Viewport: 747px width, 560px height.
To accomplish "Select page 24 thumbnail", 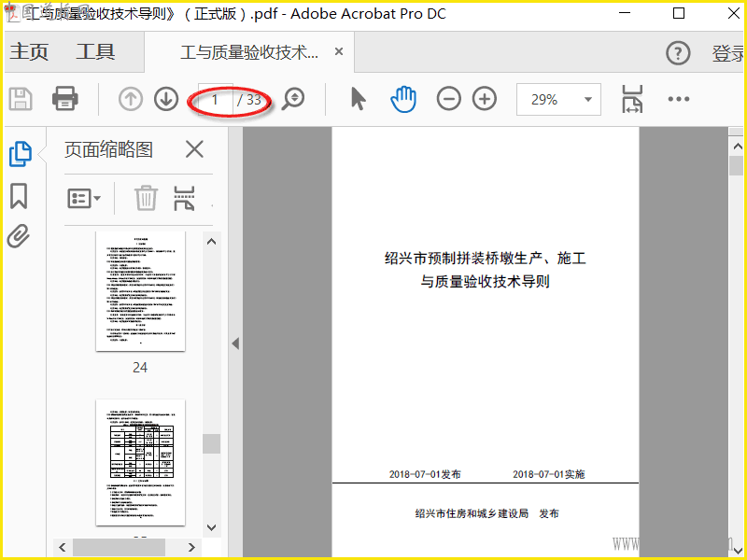I will point(141,291).
